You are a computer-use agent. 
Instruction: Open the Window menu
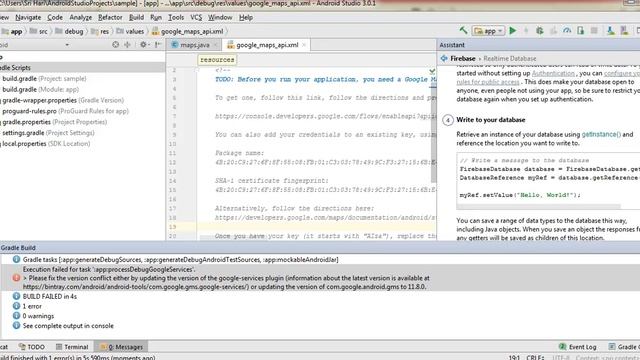point(220,18)
